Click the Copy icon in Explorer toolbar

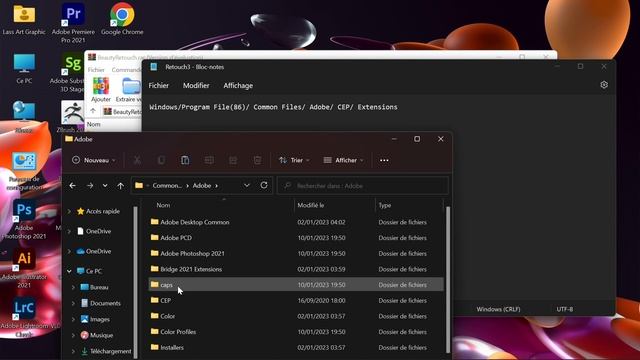point(161,160)
